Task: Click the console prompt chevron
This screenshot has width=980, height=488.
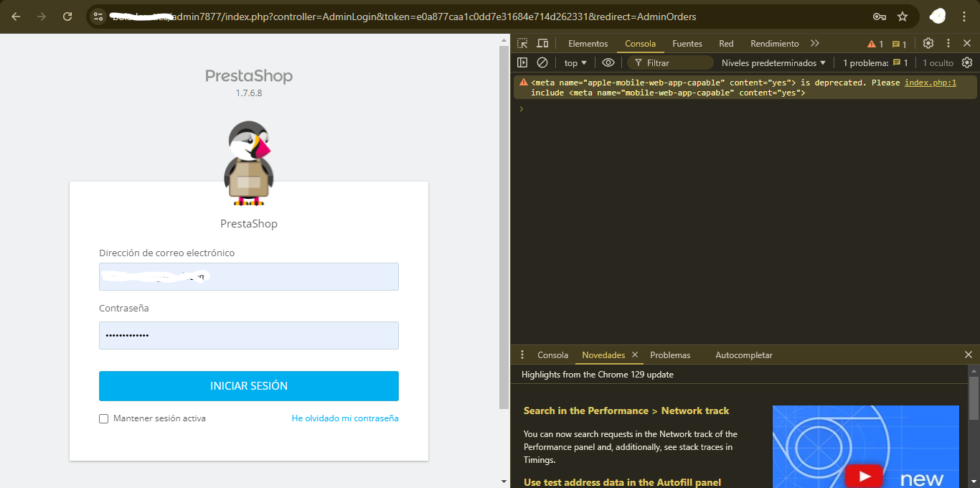Action: [522, 108]
